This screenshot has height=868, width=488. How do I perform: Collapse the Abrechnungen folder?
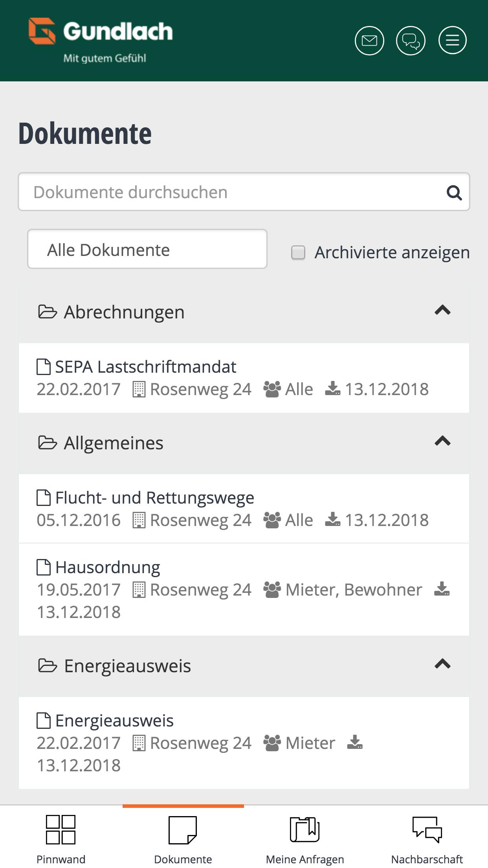[442, 311]
